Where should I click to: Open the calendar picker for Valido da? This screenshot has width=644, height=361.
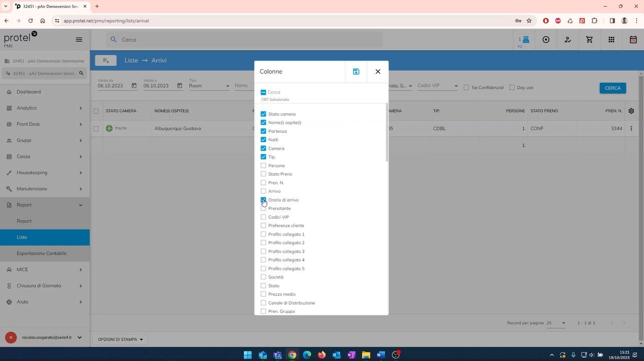tap(134, 86)
